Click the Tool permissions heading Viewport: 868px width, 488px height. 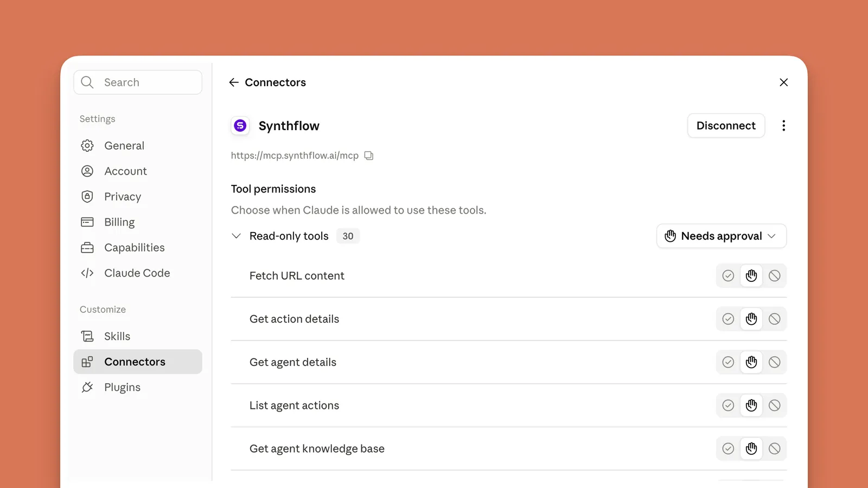tap(273, 189)
